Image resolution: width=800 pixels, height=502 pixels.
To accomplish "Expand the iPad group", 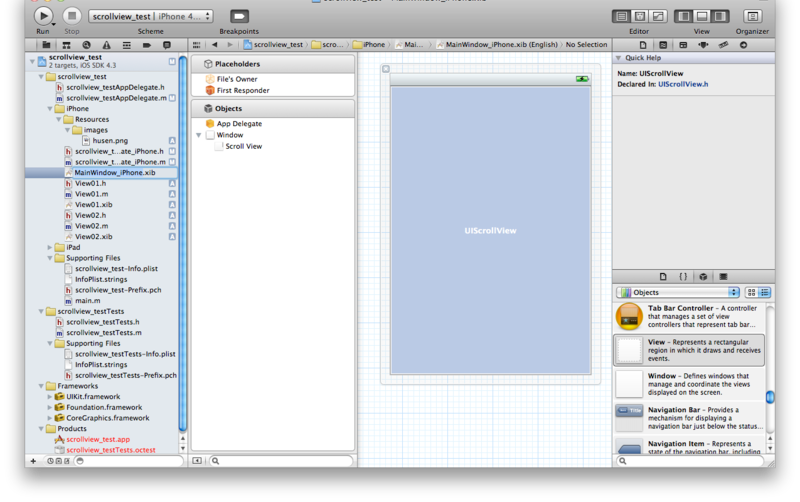I will pyautogui.click(x=50, y=247).
